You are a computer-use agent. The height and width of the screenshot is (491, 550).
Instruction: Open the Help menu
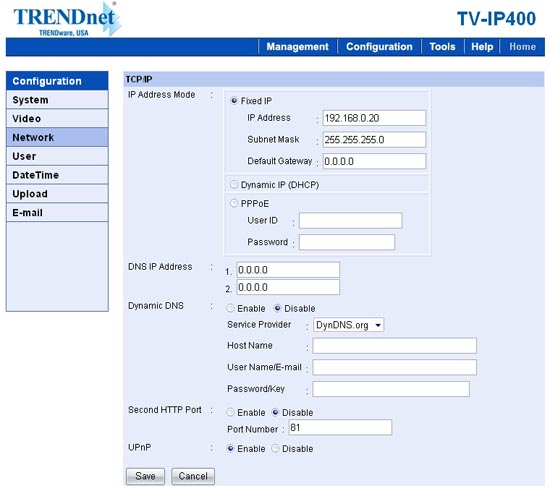tap(482, 47)
